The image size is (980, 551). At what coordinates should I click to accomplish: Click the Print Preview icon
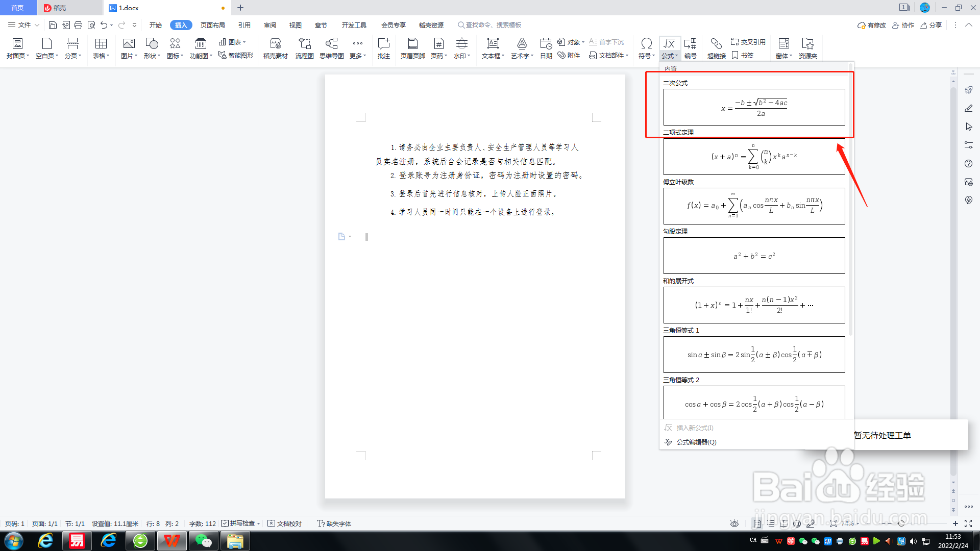pyautogui.click(x=91, y=25)
